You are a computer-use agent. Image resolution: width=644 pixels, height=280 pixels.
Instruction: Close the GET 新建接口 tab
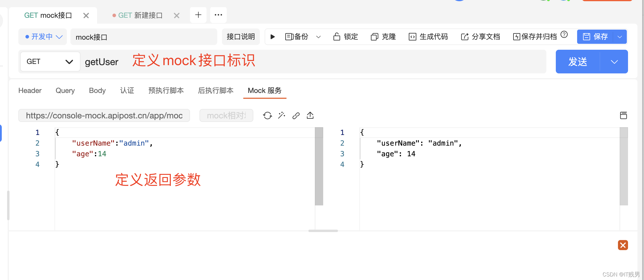click(x=177, y=15)
